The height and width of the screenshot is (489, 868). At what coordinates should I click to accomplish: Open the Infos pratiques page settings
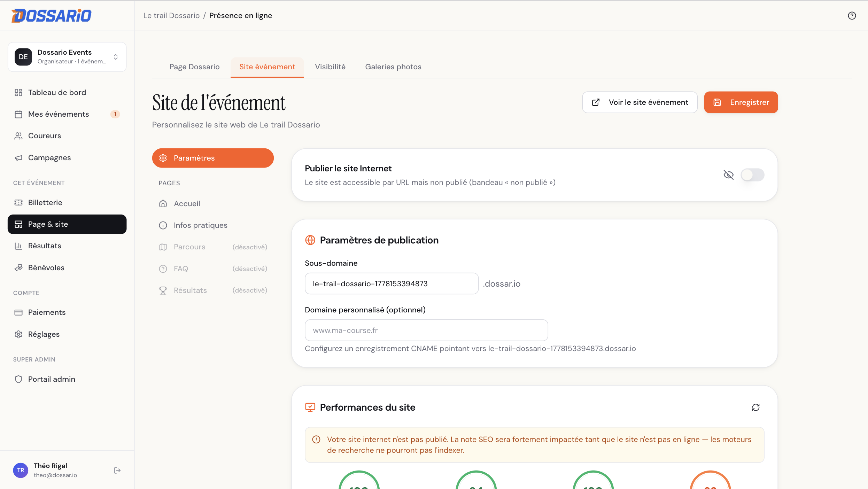[x=213, y=225]
